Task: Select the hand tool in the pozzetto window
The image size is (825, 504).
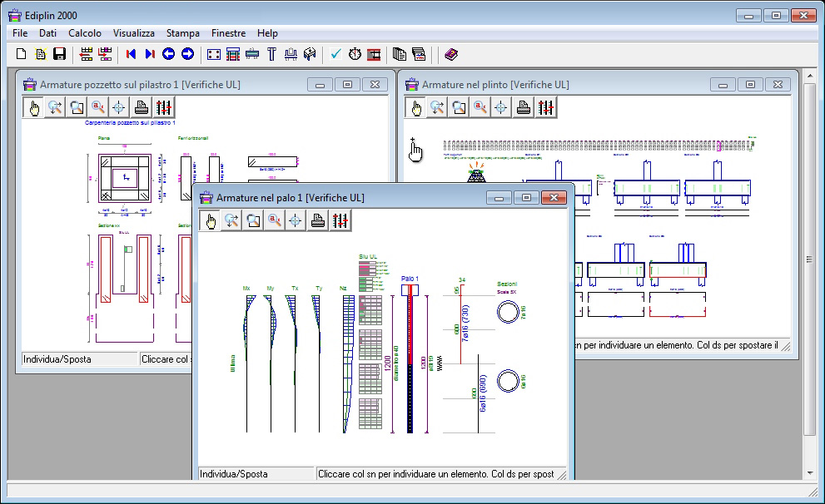Action: pyautogui.click(x=33, y=108)
